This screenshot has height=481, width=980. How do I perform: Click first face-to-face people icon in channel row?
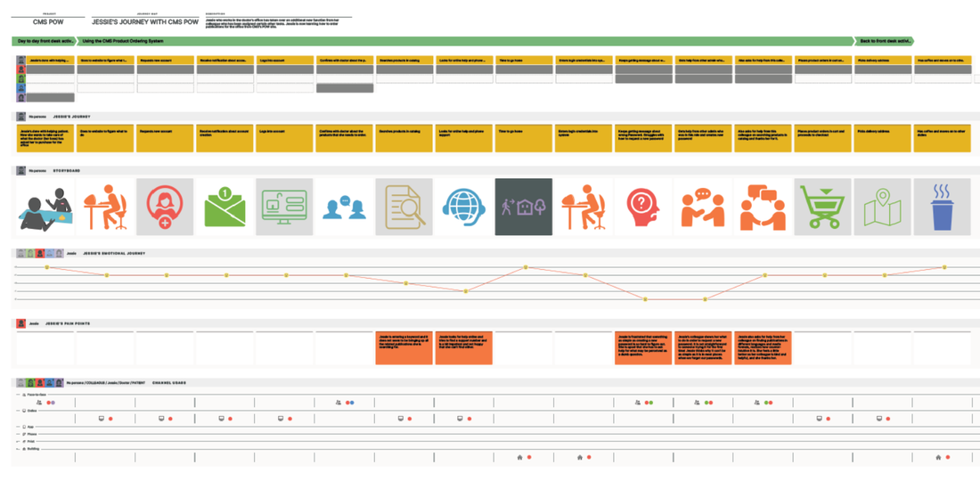click(x=41, y=403)
